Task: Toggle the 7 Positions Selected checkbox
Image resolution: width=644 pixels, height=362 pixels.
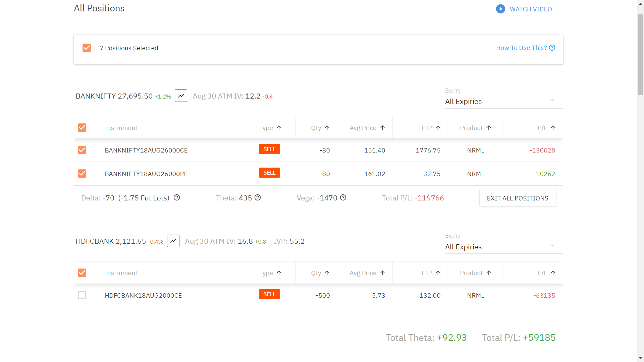Action: point(87,48)
